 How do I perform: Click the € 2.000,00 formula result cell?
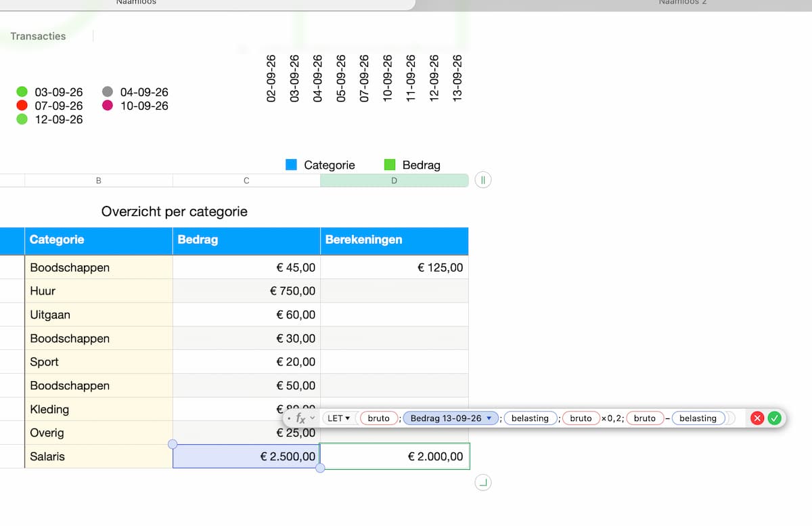coord(394,457)
